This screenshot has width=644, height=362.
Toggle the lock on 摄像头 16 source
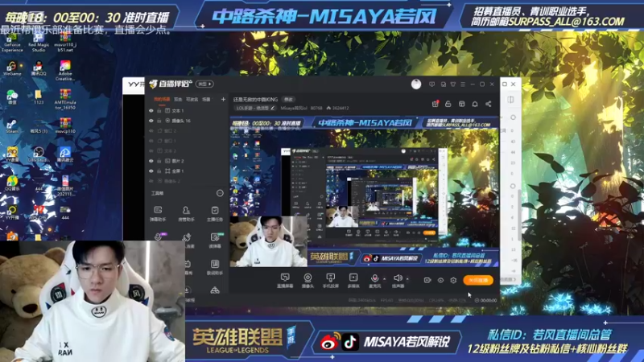pos(159,121)
